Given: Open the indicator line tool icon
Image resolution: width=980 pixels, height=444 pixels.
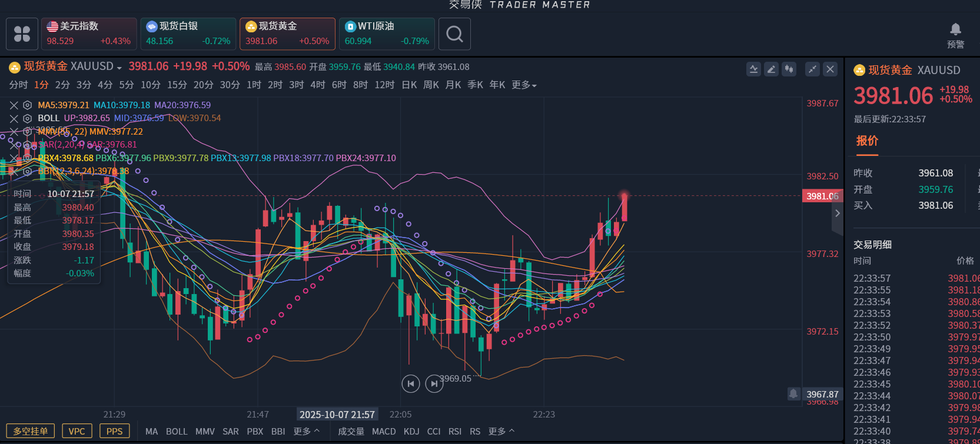Looking at the screenshot, I should click(x=753, y=69).
